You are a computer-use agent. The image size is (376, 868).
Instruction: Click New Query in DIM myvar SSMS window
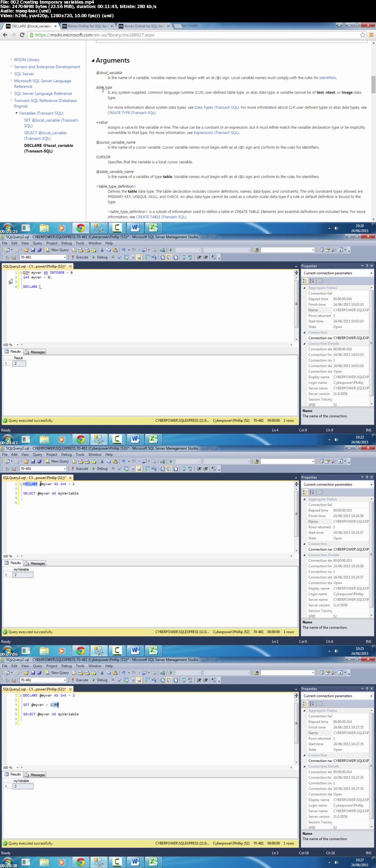[57, 250]
